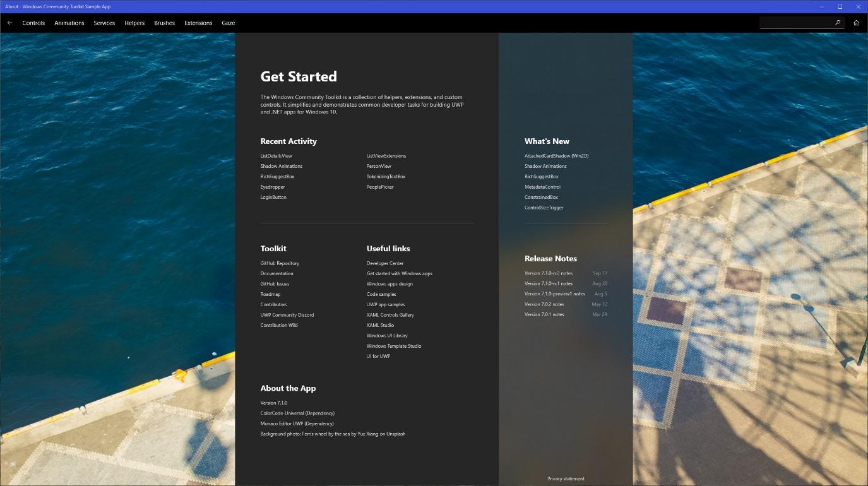Viewport: 868px width, 486px height.
Task: Visit the XAML Controls Gallery link
Action: click(390, 315)
